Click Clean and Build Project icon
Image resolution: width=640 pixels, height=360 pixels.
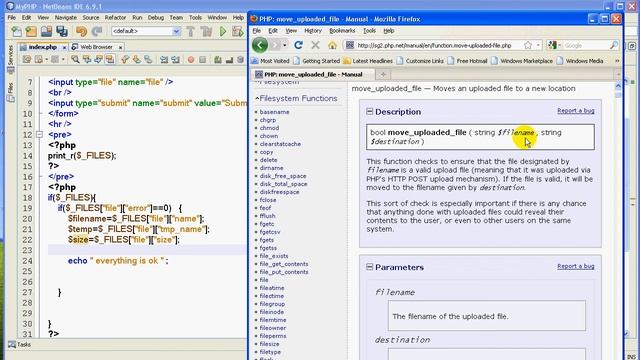point(206,31)
